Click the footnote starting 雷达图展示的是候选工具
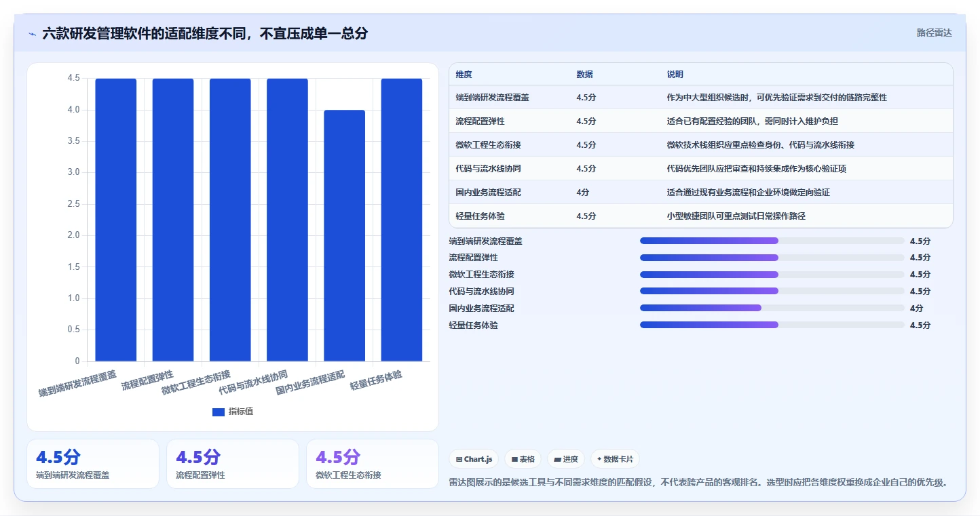This screenshot has height=516, width=980. [698, 483]
